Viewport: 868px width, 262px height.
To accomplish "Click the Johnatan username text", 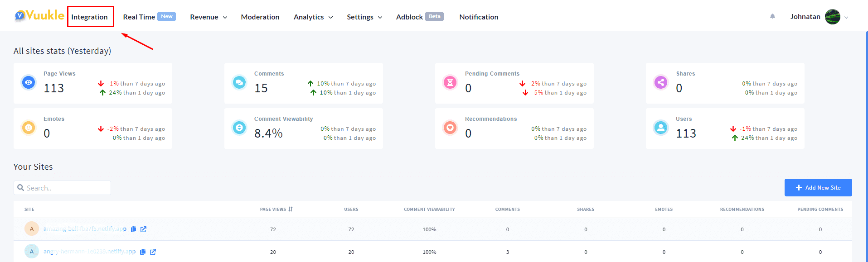I will [x=805, y=17].
